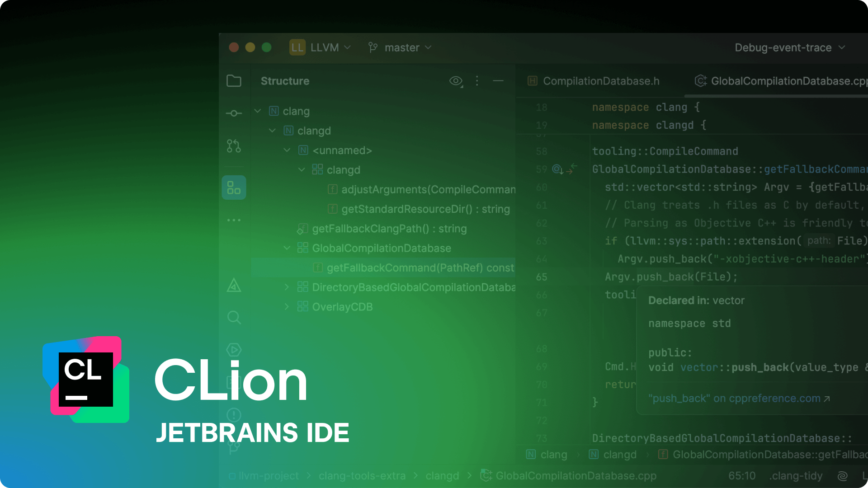
Task: Expand the DirectoryBasedGlobalCompilationDatabase node
Action: tap(287, 287)
